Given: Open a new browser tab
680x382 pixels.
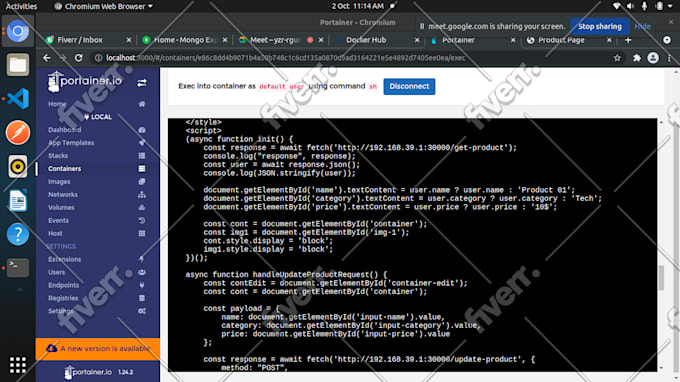Looking at the screenshot, I should tap(628, 40).
